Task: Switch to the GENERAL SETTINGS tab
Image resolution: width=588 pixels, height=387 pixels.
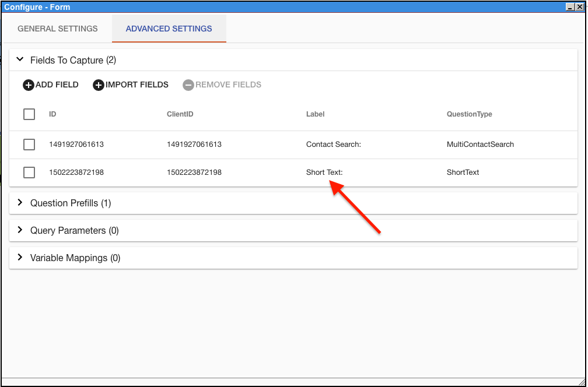Action: pyautogui.click(x=57, y=29)
